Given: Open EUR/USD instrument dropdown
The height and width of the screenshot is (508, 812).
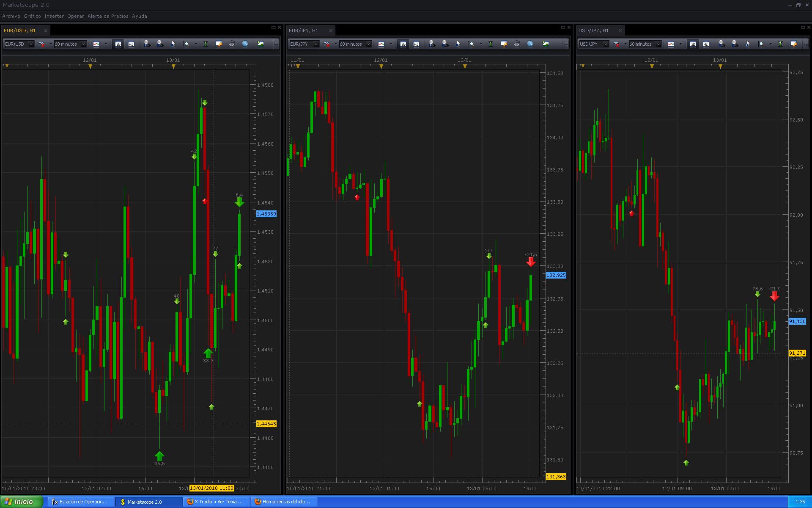Looking at the screenshot, I should [x=31, y=44].
